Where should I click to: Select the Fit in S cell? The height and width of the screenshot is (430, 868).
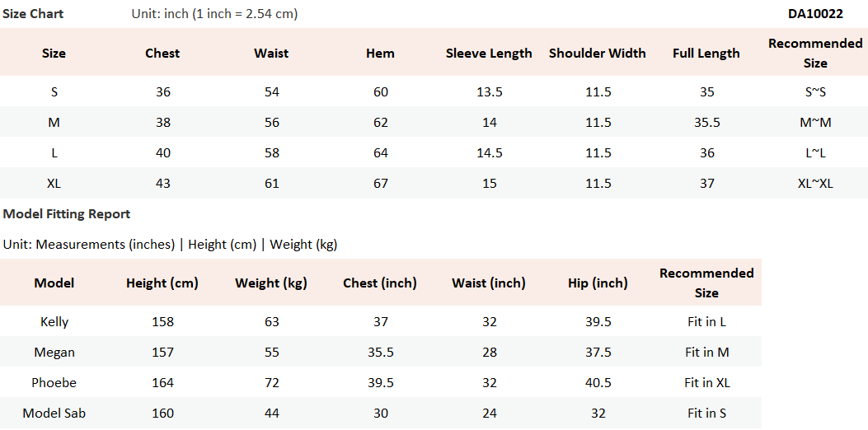tap(706, 414)
